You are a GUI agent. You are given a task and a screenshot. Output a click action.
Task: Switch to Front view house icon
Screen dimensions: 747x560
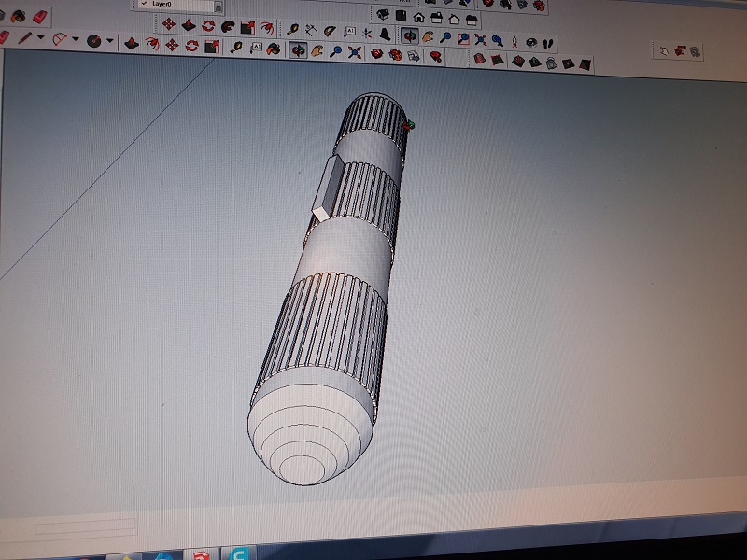tap(419, 17)
